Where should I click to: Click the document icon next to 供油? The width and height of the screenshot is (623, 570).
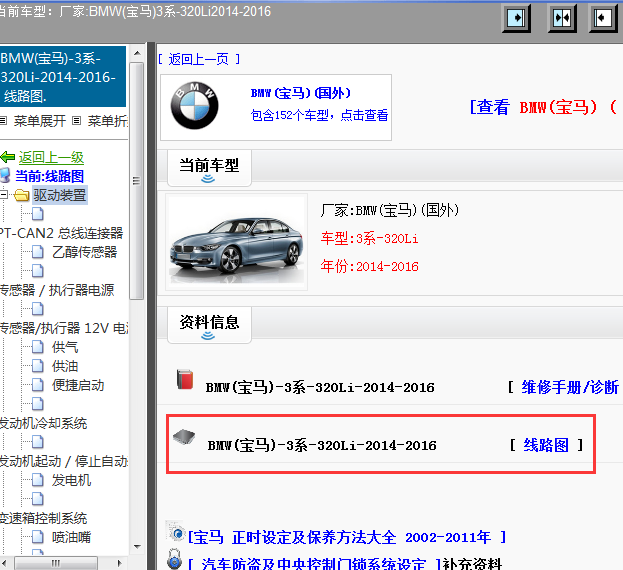click(x=38, y=366)
